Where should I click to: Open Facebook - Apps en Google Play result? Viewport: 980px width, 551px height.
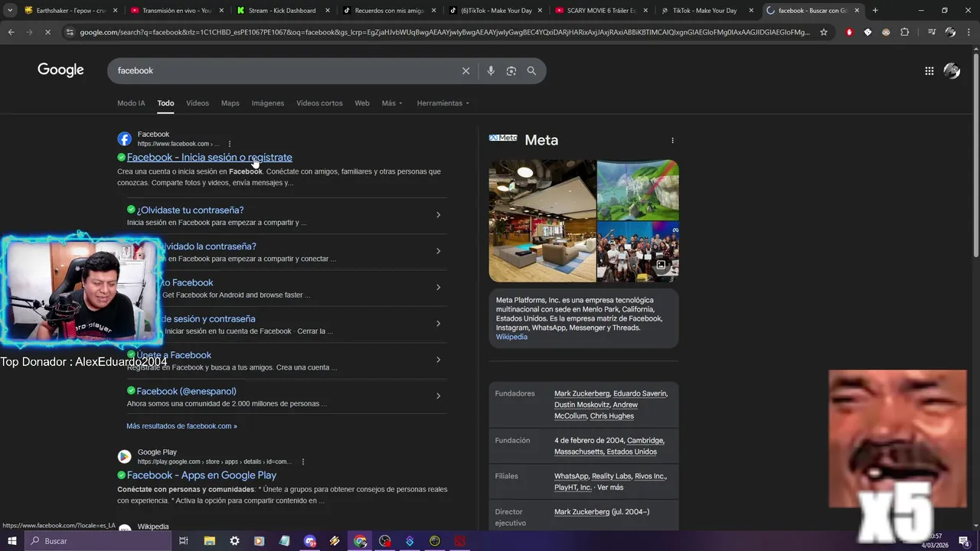click(x=201, y=475)
